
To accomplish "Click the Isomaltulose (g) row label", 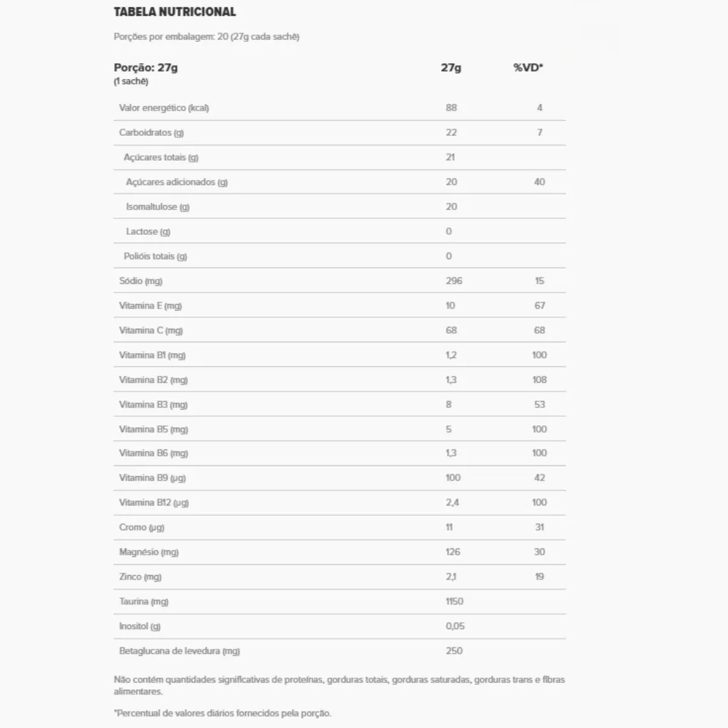I will coord(158,207).
